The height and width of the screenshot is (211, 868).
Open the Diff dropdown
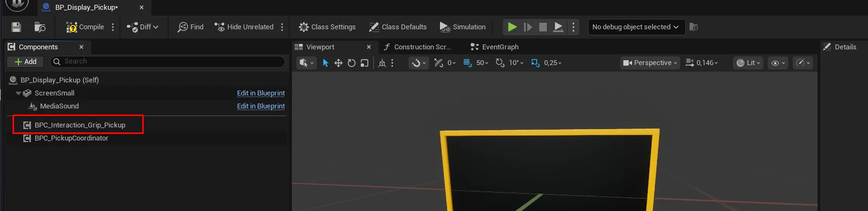tap(143, 27)
